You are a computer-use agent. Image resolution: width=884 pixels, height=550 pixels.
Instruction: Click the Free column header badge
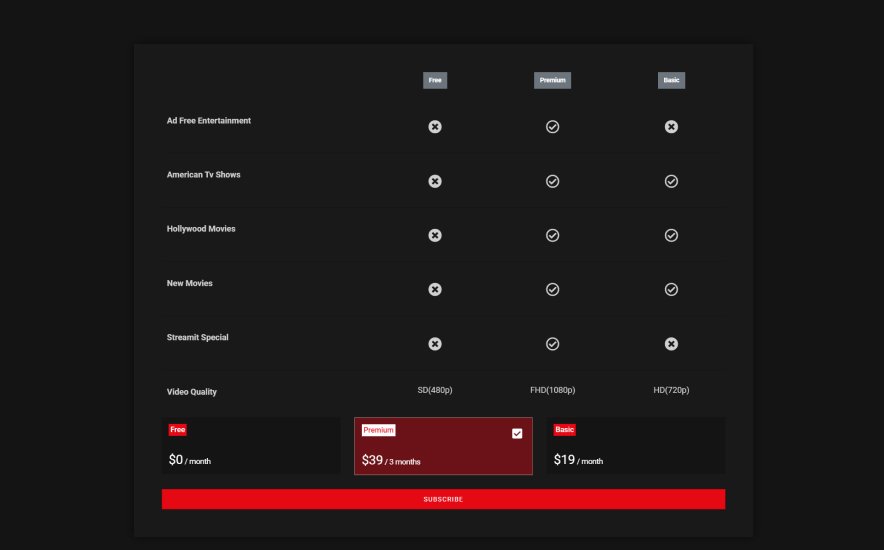coord(435,80)
